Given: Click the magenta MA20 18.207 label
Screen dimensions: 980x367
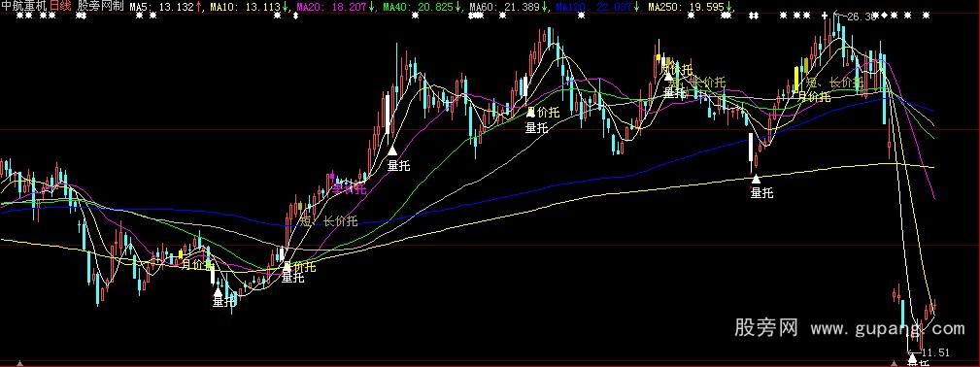Looking at the screenshot, I should 335,7.
